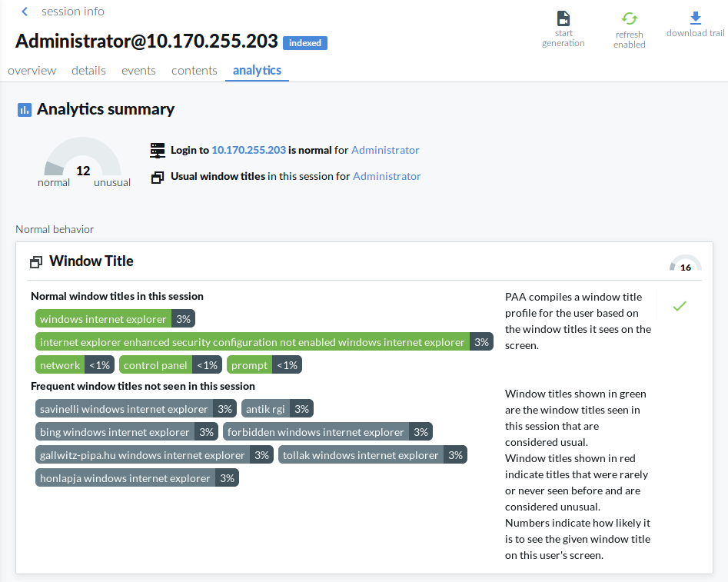Image resolution: width=728 pixels, height=582 pixels.
Task: Go to the contents tab
Action: [x=194, y=70]
